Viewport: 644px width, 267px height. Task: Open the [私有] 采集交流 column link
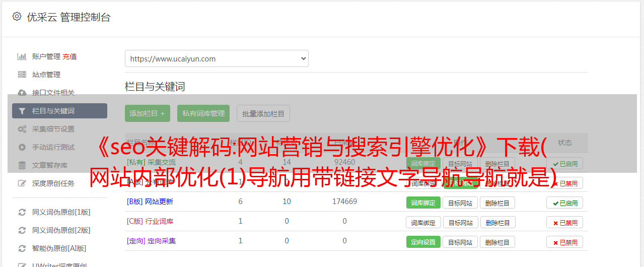[151, 162]
